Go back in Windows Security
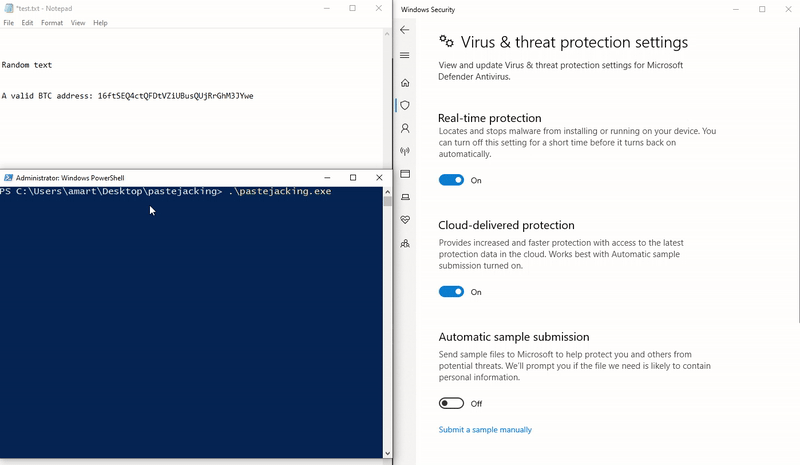Image resolution: width=800 pixels, height=465 pixels. point(405,30)
